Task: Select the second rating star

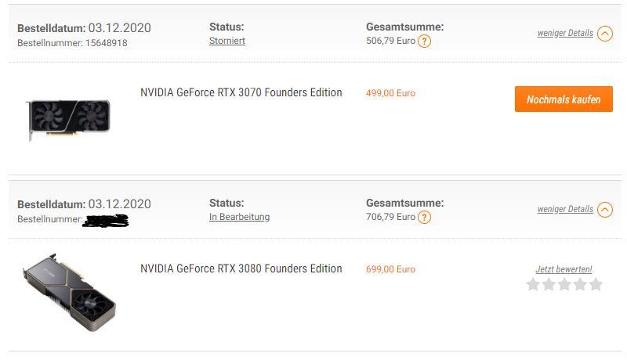Action: (x=549, y=284)
